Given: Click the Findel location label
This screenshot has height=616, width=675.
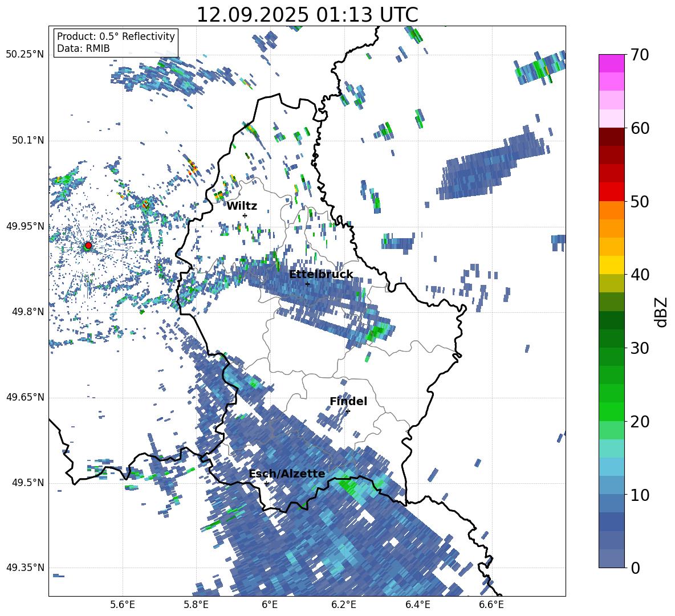Looking at the screenshot, I should point(348,401).
